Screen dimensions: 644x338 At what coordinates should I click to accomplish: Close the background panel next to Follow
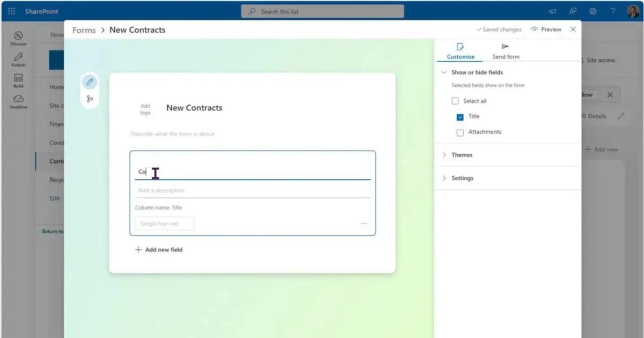click(x=610, y=95)
